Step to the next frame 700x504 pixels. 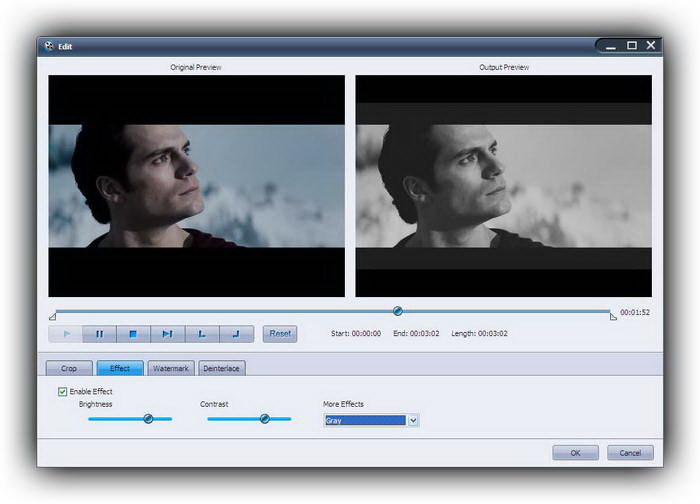coord(167,334)
